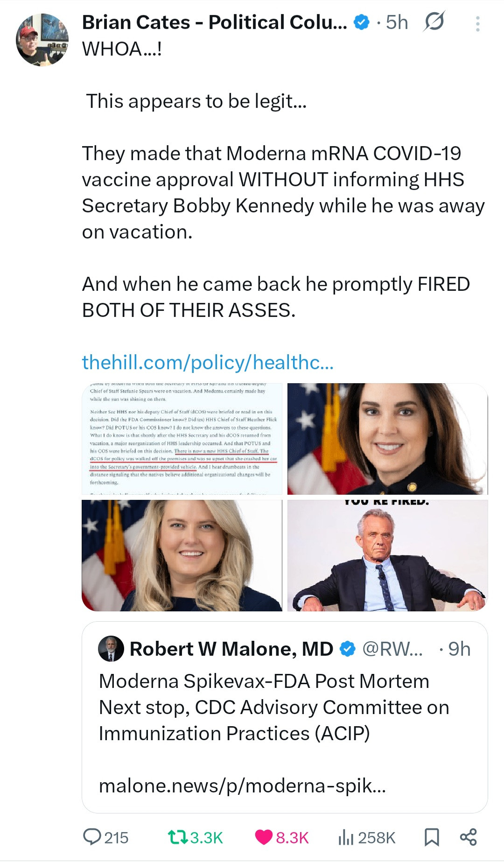Open photo of dark-haired woman

(387, 439)
